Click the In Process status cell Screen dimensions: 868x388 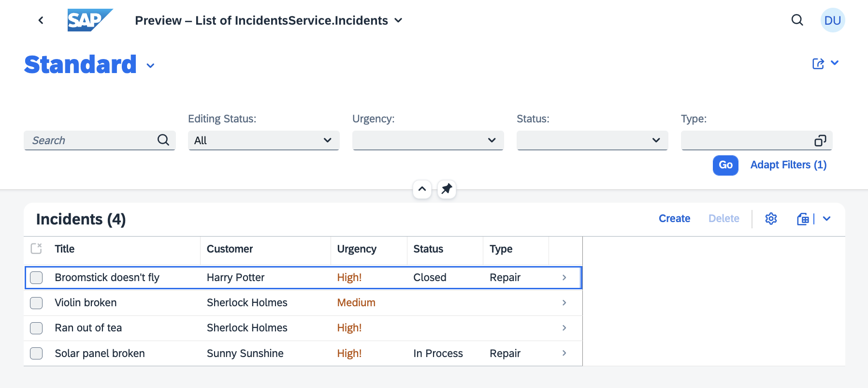pyautogui.click(x=438, y=354)
